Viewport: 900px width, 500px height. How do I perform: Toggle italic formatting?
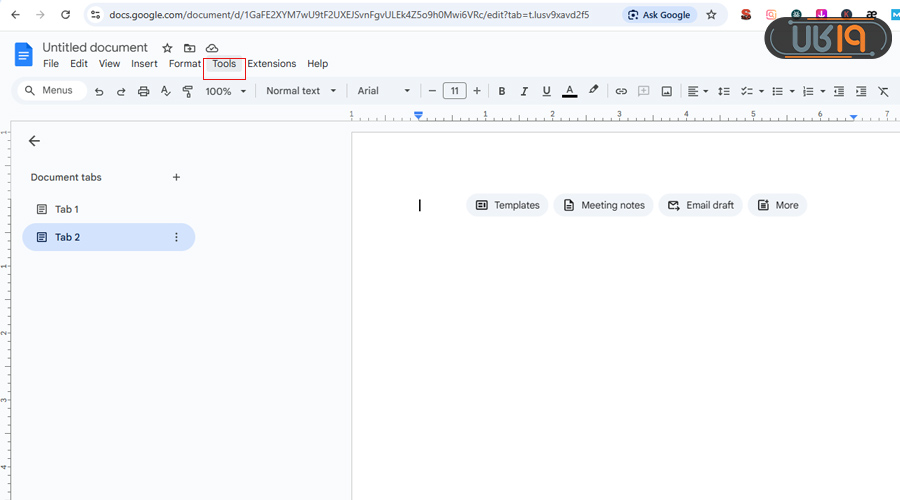(524, 91)
